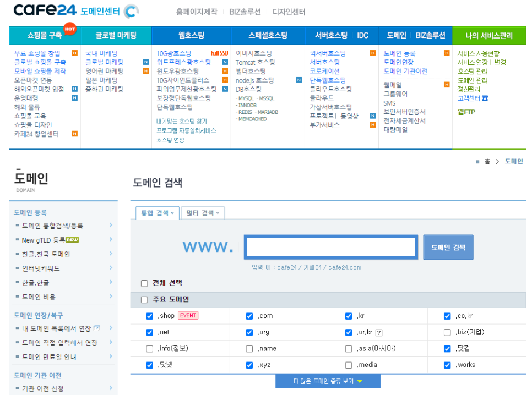The image size is (532, 395).
Task: Click the H badge next to 도메인 등록
Action: point(447,53)
